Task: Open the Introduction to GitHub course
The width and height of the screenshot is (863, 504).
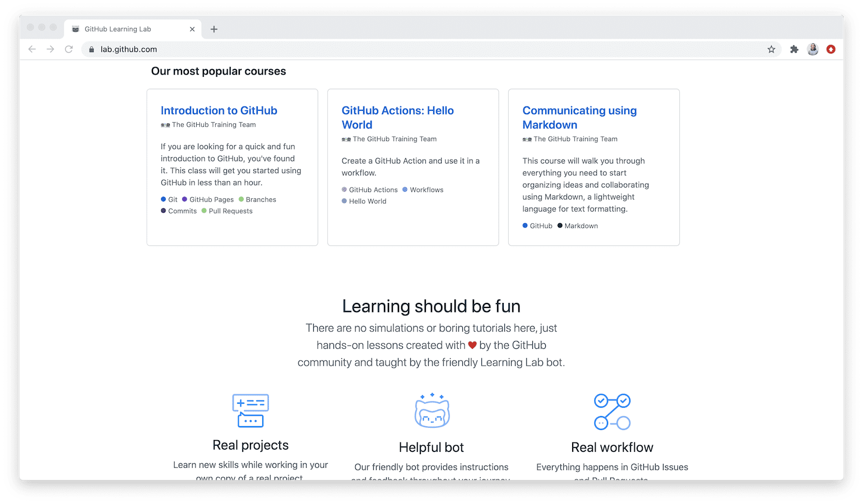Action: pyautogui.click(x=219, y=110)
